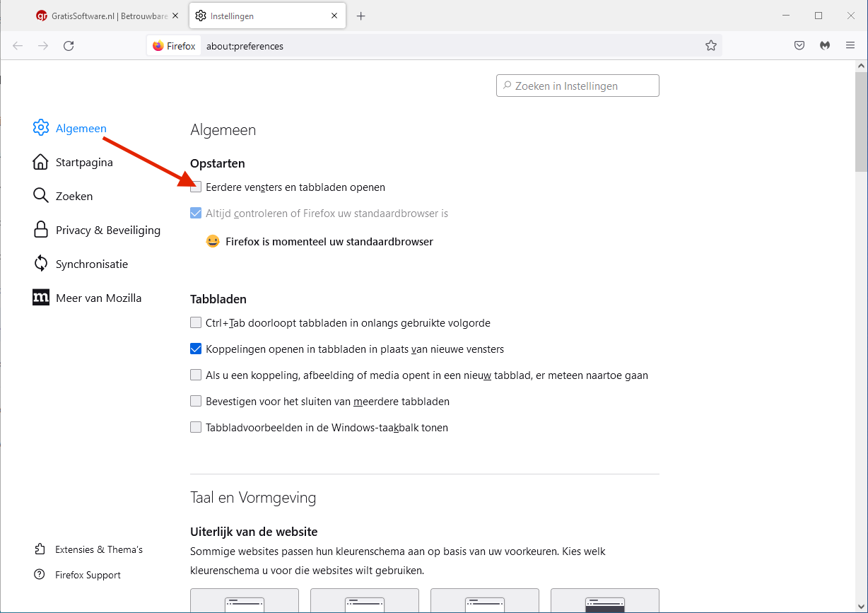Go to Startpagina settings section
This screenshot has height=613, width=868.
84,163
